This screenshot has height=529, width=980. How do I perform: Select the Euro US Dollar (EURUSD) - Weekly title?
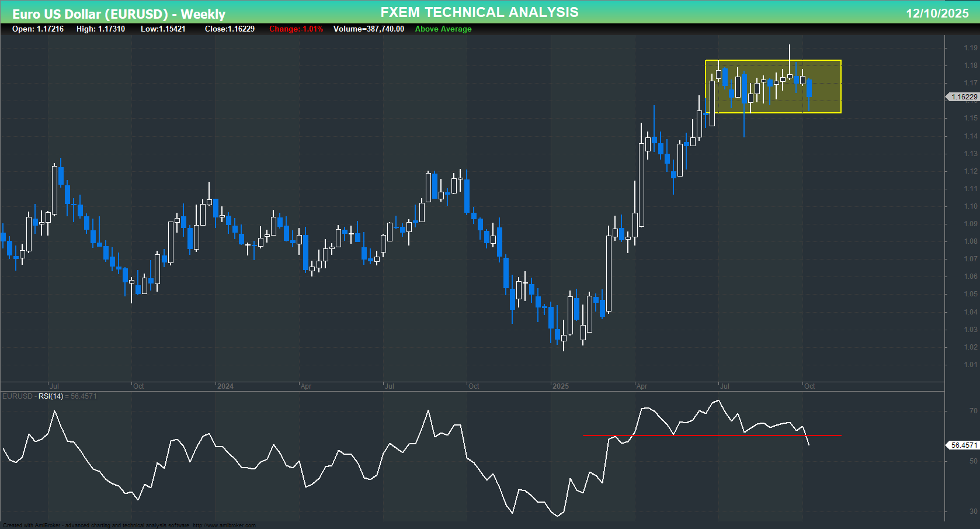tap(119, 12)
